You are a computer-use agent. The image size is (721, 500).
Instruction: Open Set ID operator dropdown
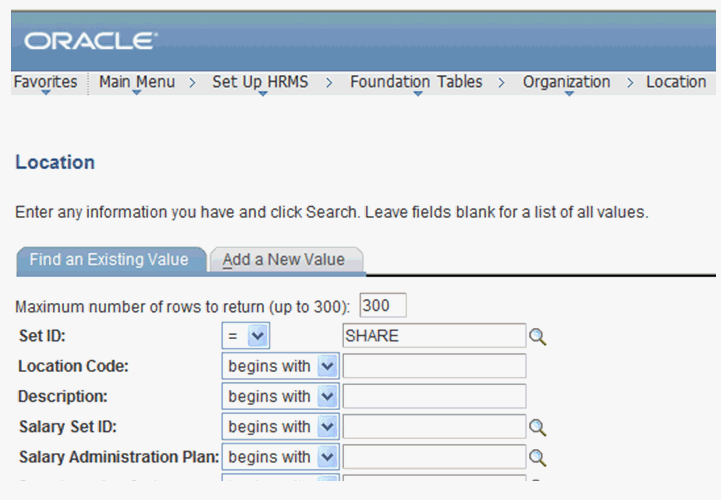coord(246,336)
